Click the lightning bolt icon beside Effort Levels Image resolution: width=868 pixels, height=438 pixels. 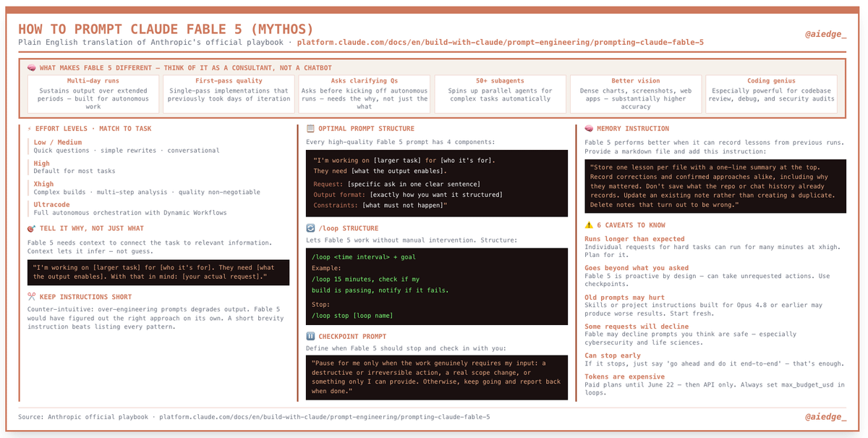click(x=30, y=129)
